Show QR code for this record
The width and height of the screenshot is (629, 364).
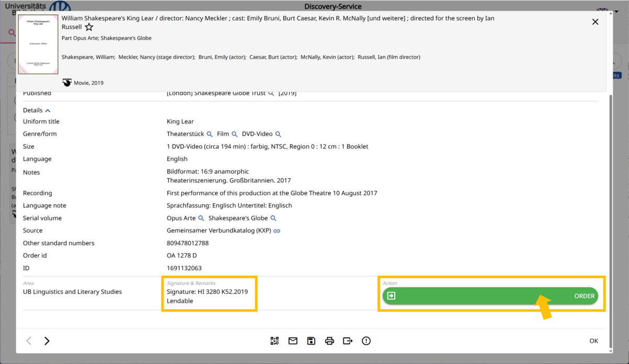(x=275, y=341)
